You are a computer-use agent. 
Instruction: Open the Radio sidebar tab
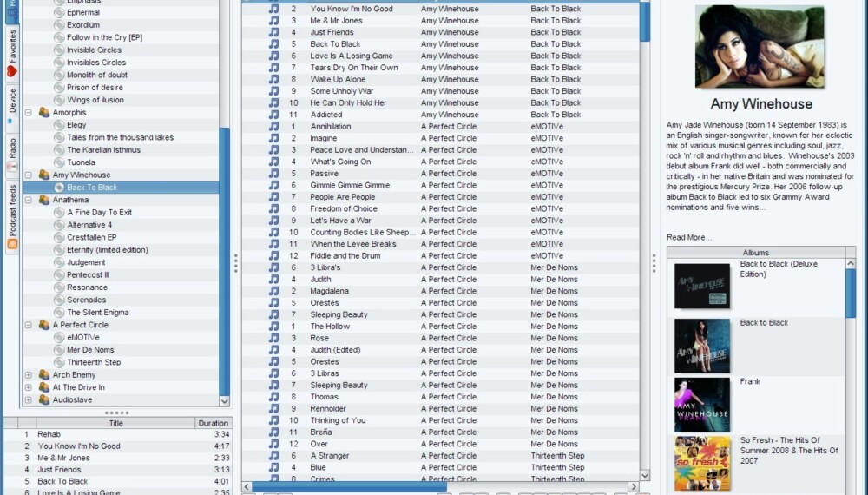12,155
